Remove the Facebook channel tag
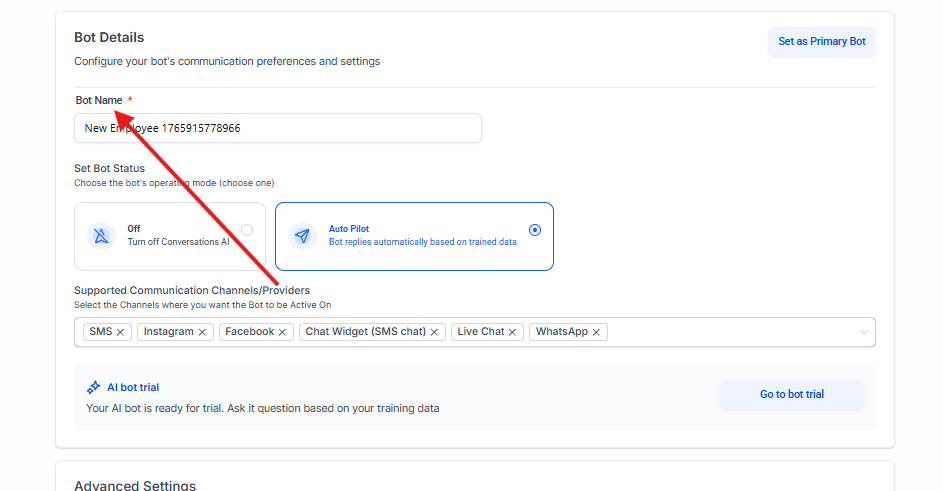943x491 pixels. pyautogui.click(x=283, y=332)
